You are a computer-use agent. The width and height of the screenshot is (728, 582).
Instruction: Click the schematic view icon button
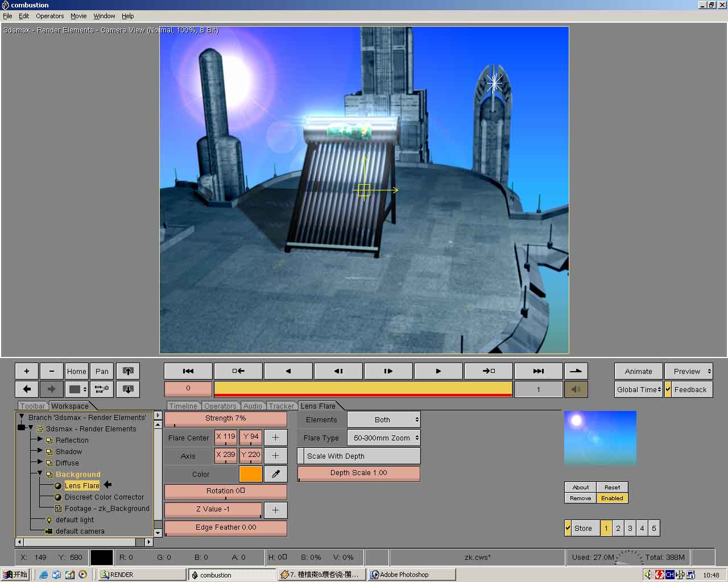tap(102, 389)
